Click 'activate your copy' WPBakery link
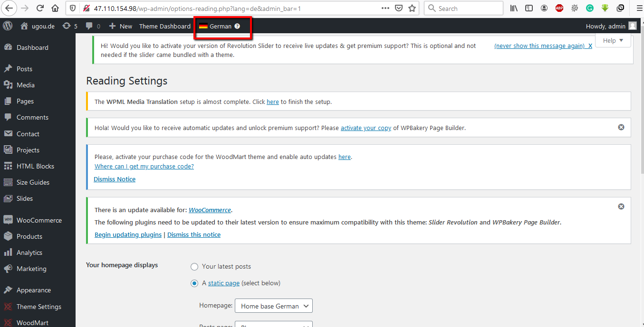 [366, 128]
